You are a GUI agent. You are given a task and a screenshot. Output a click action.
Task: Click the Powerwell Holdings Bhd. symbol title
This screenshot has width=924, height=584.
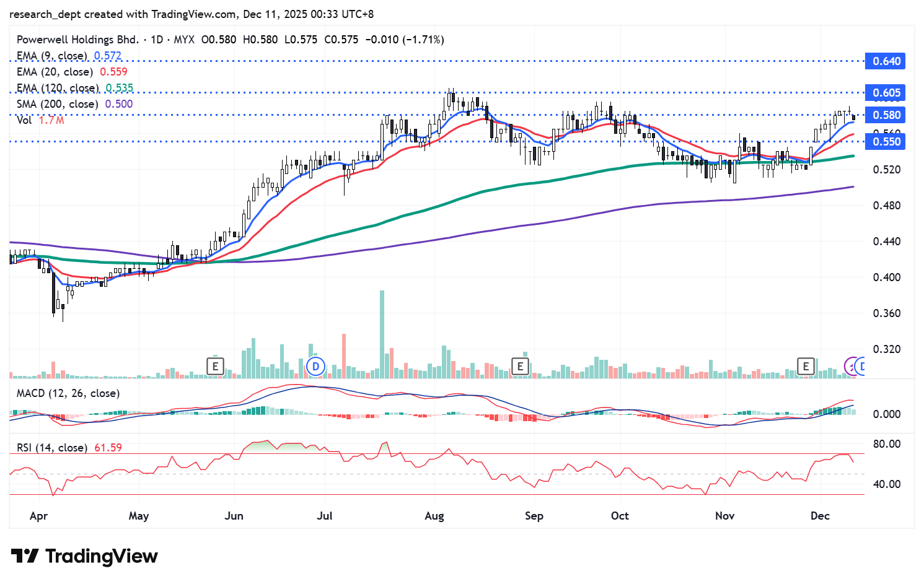[x=77, y=40]
